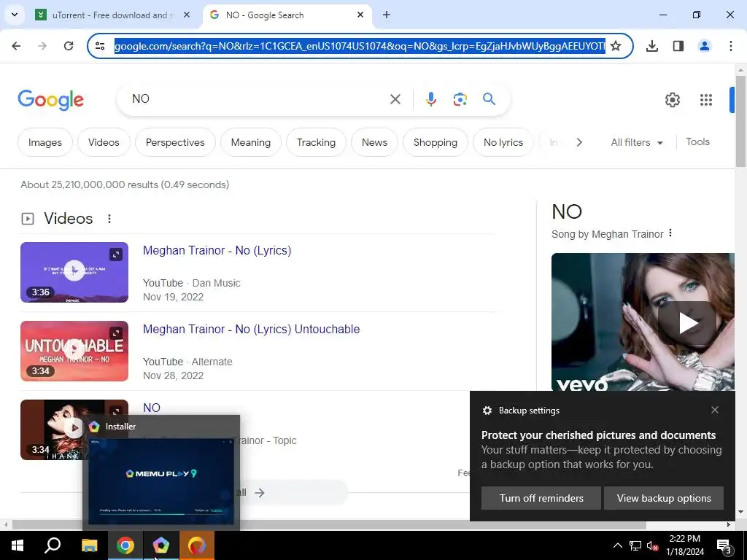Clear the Google search box
This screenshot has height=560, width=747.
[395, 99]
